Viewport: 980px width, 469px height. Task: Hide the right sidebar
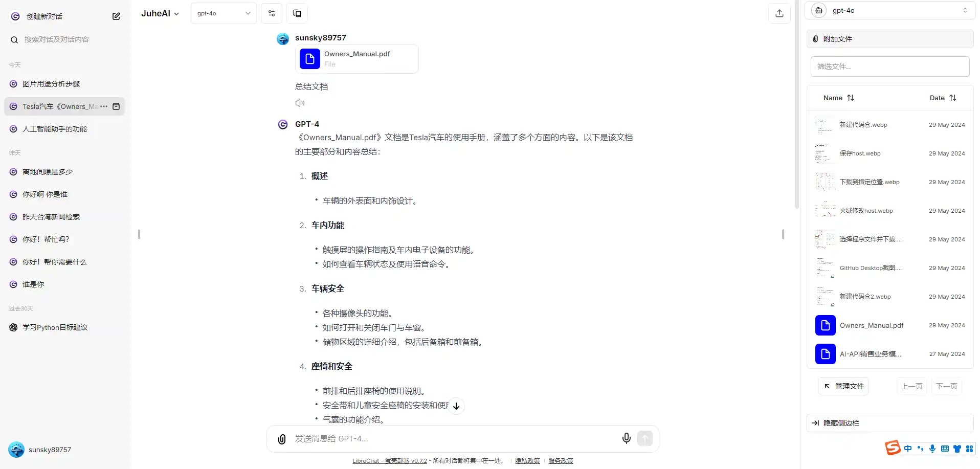(890, 423)
